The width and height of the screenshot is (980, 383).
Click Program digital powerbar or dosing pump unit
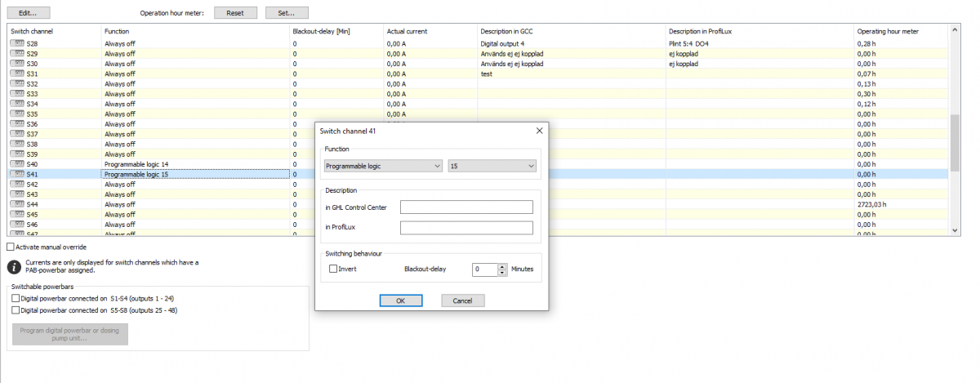pyautogui.click(x=69, y=334)
